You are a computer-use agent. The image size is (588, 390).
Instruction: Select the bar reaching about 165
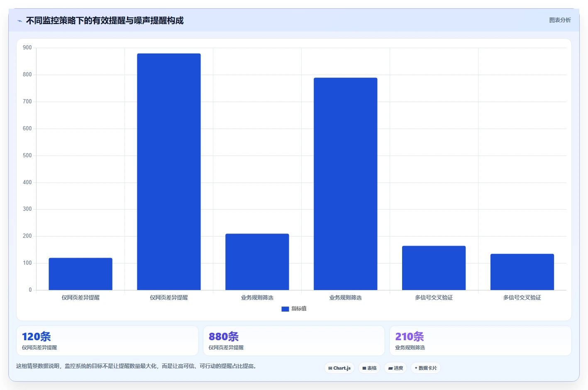click(x=434, y=268)
